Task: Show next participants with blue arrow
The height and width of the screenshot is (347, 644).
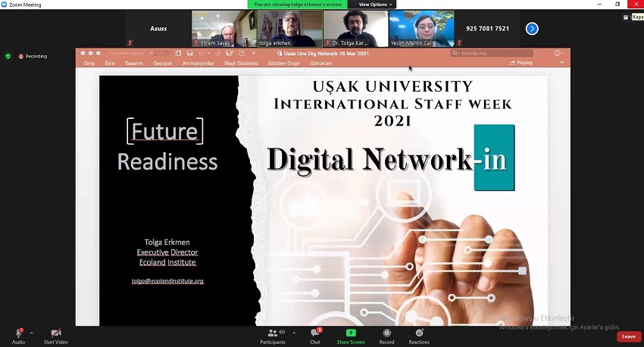Action: [532, 29]
